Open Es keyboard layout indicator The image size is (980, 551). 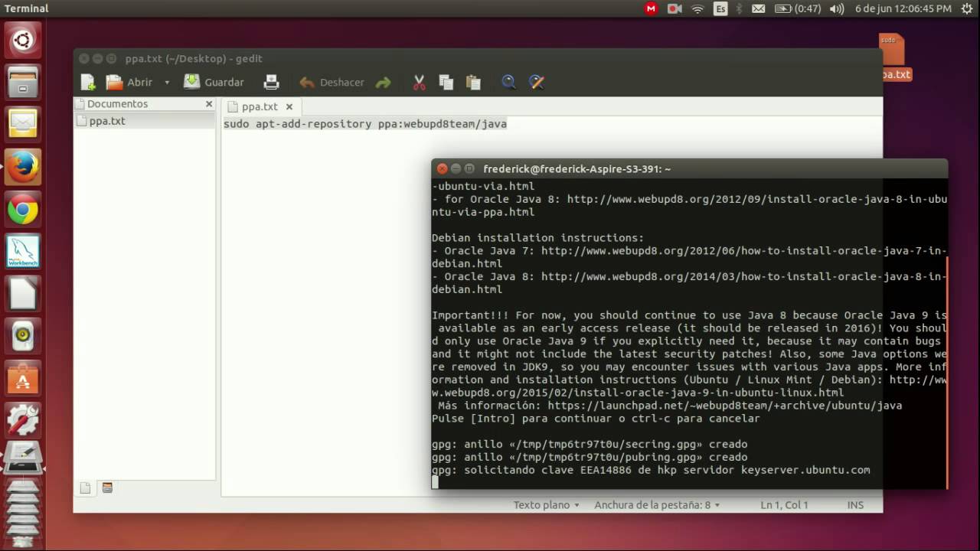tap(720, 8)
